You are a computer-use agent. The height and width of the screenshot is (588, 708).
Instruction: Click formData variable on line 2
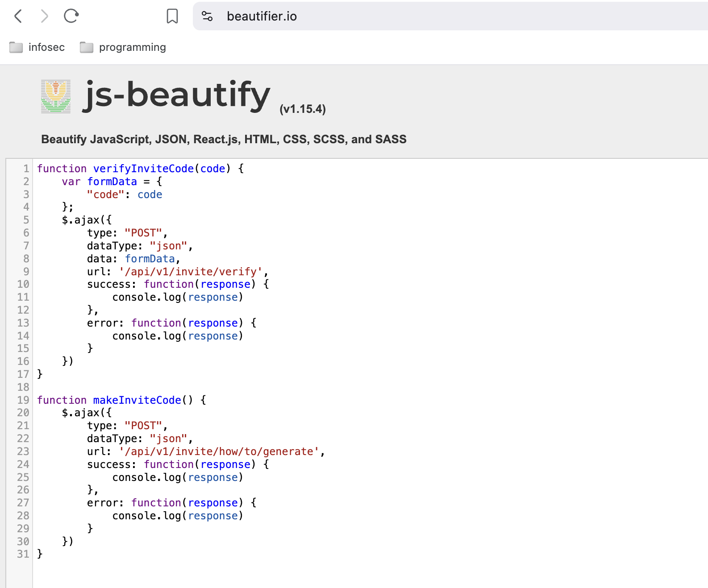112,182
